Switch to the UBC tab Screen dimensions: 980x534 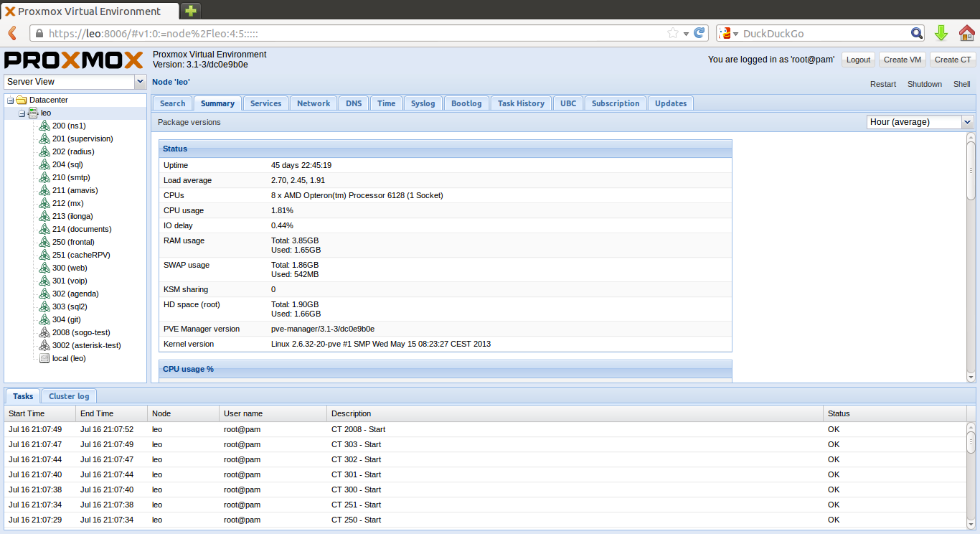pos(567,103)
